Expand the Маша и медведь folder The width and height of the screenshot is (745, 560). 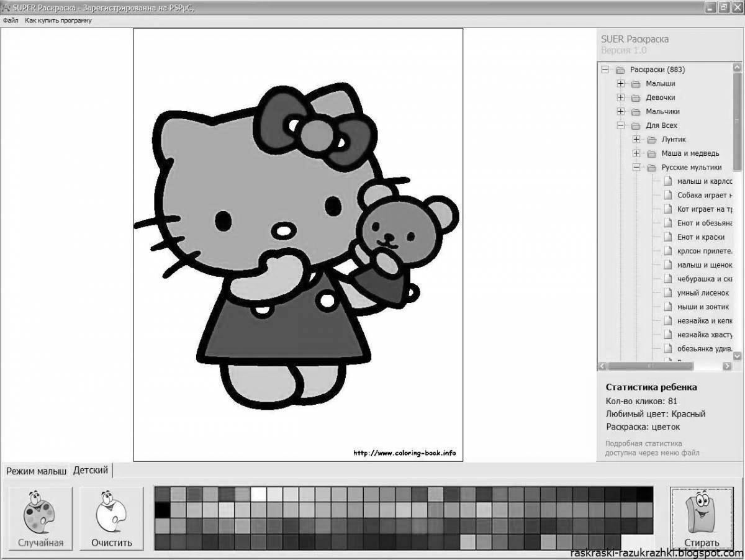(x=636, y=153)
